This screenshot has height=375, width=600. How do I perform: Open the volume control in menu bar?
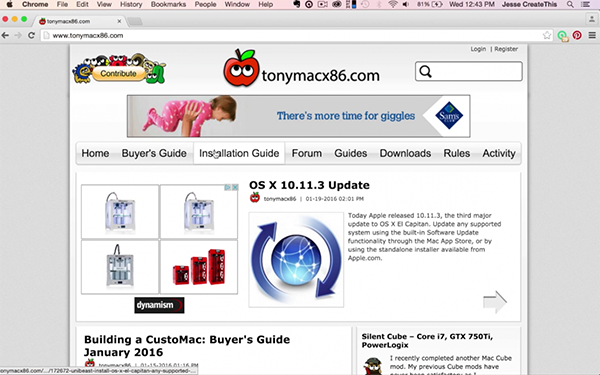pos(406,5)
